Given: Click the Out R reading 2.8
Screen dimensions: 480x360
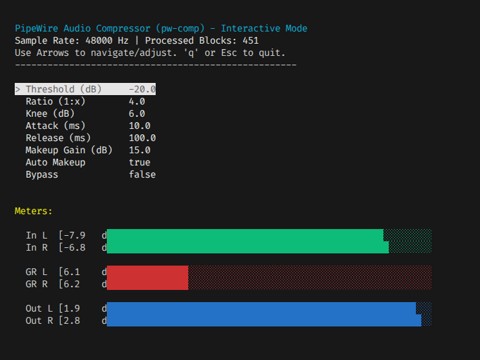Looking at the screenshot, I should tap(72, 320).
